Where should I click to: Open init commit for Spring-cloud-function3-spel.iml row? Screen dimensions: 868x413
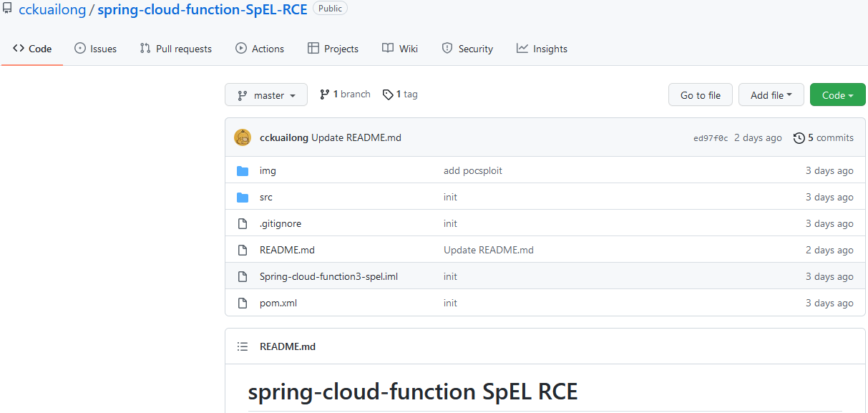(x=450, y=277)
